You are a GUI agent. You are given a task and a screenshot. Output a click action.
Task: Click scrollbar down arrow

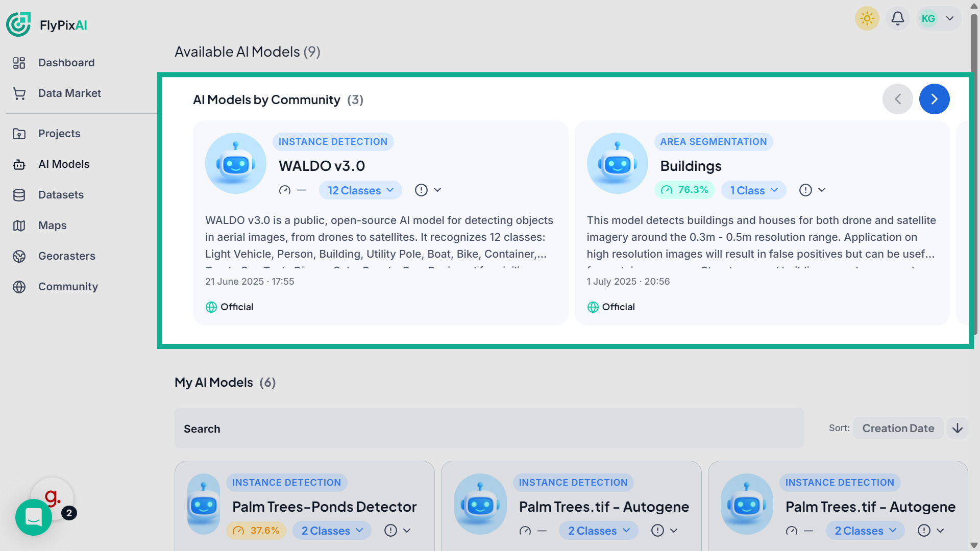coord(974,545)
